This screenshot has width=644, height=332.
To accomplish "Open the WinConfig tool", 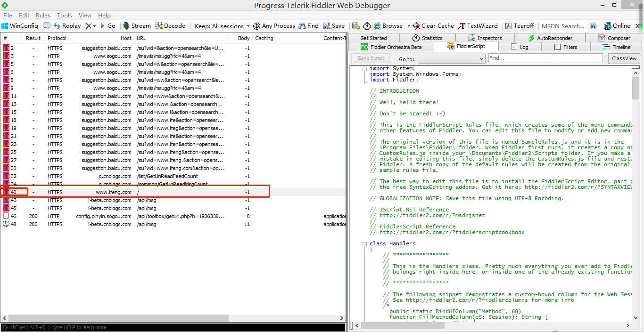I will [x=20, y=26].
